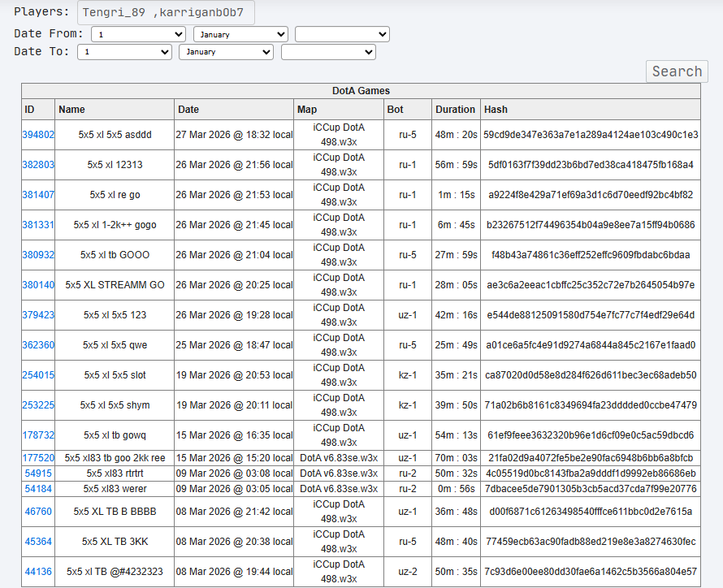Open game ID 254015
The height and width of the screenshot is (588, 723).
click(38, 375)
